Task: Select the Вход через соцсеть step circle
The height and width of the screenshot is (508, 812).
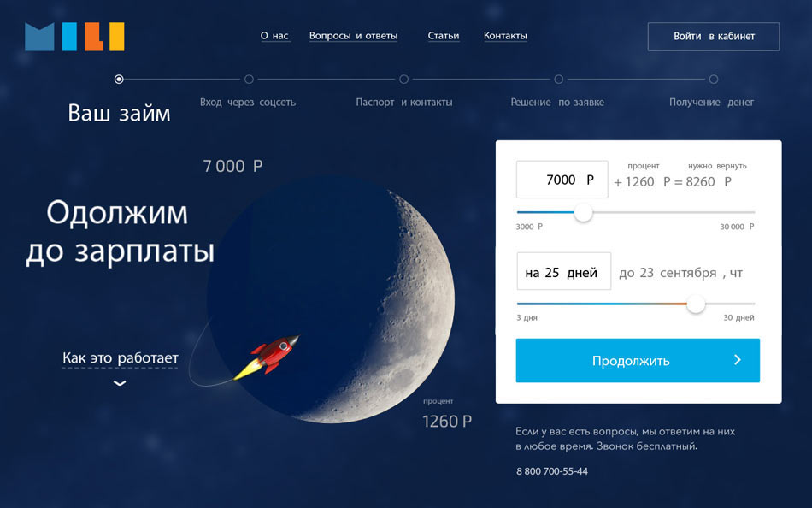Action: pos(249,80)
